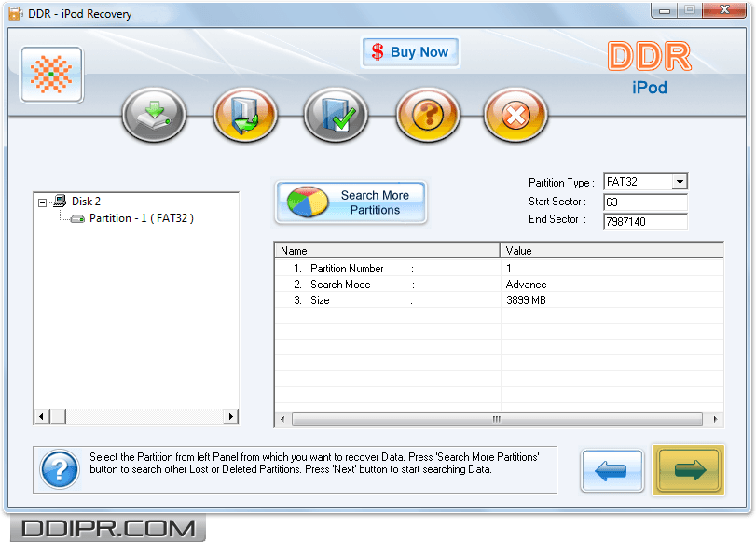Click right arrow of tree panel scrollbar
The height and width of the screenshot is (542, 756).
[x=231, y=416]
